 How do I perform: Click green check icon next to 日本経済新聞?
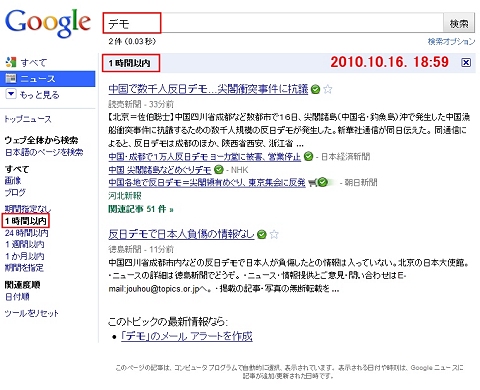tap(309, 156)
